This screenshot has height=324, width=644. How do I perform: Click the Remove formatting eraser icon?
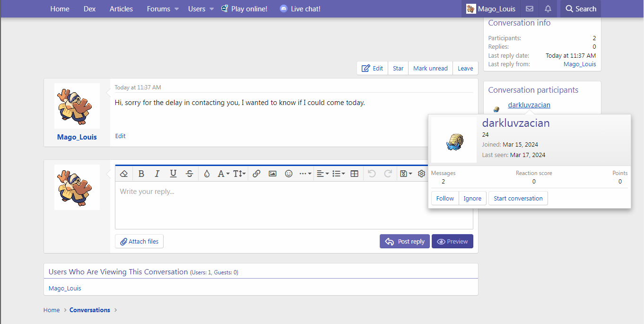[x=124, y=174]
